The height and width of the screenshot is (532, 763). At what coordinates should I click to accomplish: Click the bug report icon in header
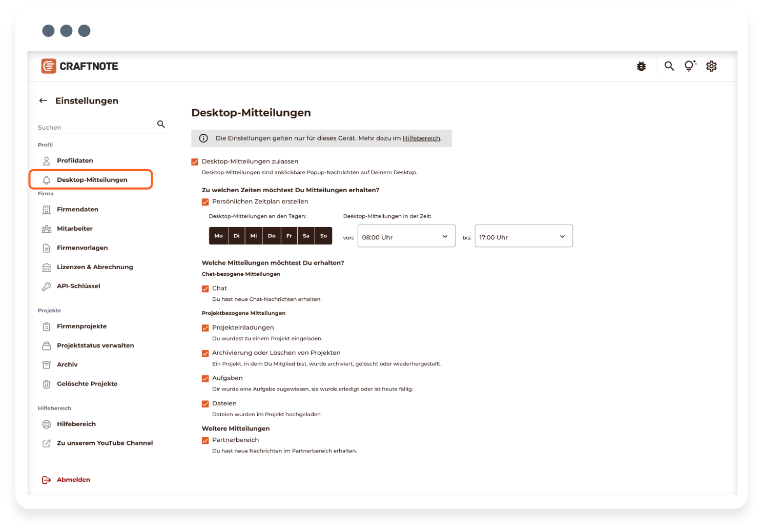pyautogui.click(x=641, y=66)
